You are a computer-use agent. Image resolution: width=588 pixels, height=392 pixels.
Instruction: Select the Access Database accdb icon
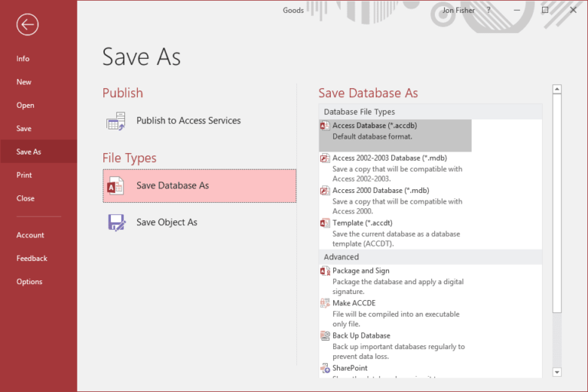click(325, 126)
